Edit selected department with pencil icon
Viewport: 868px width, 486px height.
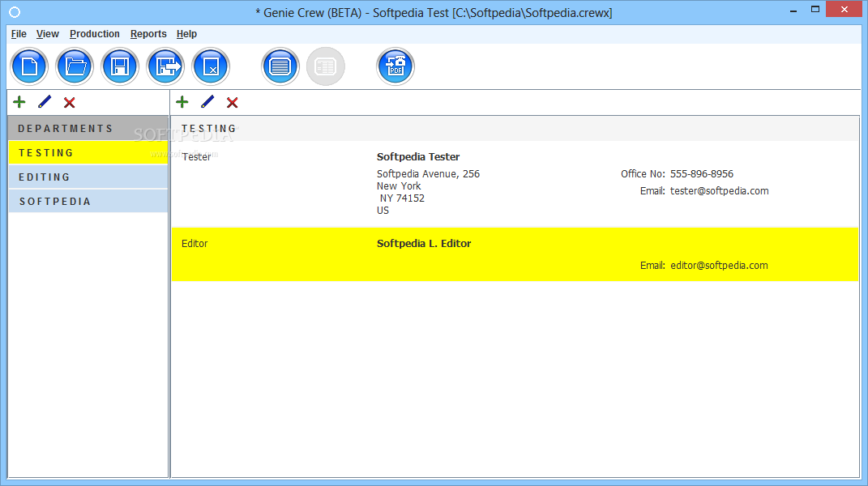(45, 102)
